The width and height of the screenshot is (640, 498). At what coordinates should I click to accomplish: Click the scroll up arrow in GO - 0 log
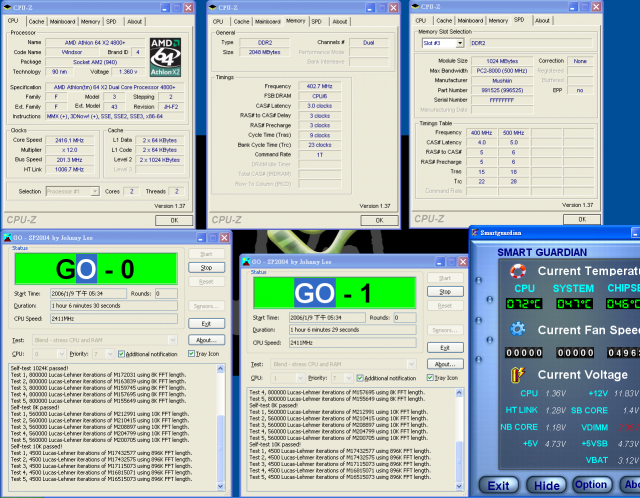[x=220, y=369]
